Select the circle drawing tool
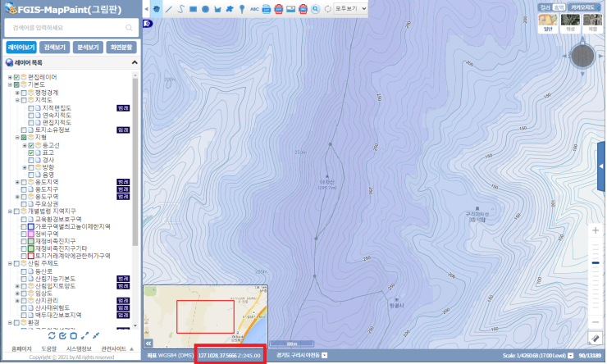607x364 pixels. pos(205,9)
